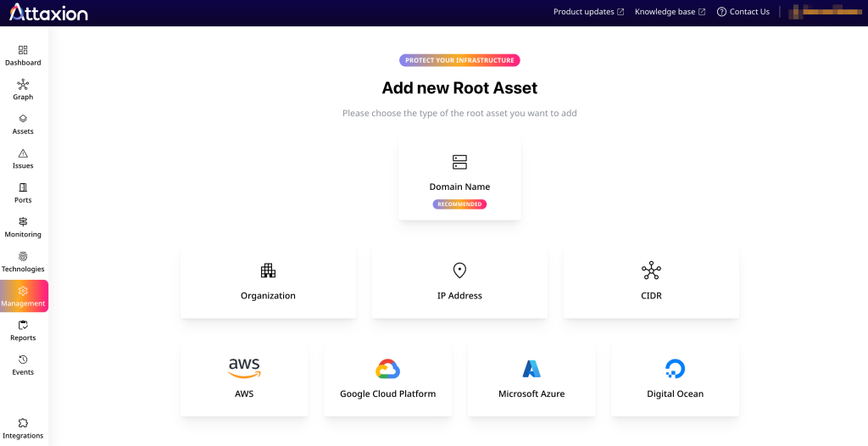This screenshot has width=868, height=446.
Task: Choose the Google Cloud Platform card label
Action: (x=387, y=394)
